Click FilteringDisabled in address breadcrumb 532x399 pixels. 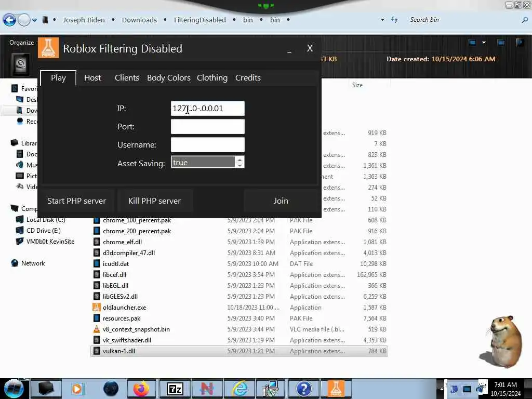pos(200,20)
